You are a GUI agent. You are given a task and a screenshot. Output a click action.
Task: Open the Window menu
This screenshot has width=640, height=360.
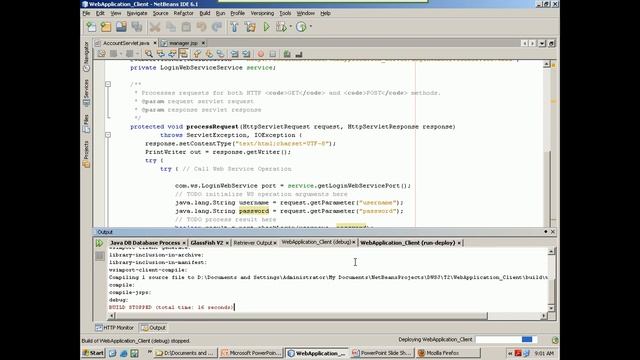(306, 13)
